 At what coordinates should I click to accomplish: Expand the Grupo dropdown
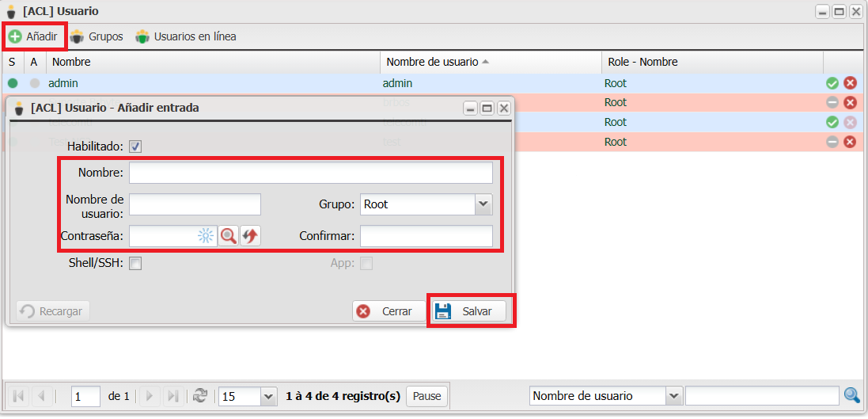tap(483, 204)
